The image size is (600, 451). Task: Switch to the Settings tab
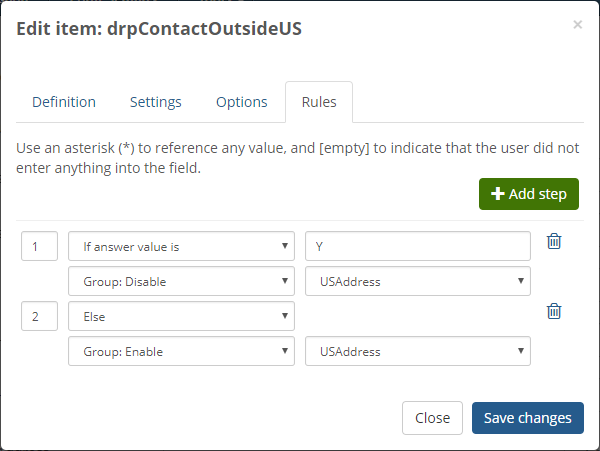pos(156,102)
